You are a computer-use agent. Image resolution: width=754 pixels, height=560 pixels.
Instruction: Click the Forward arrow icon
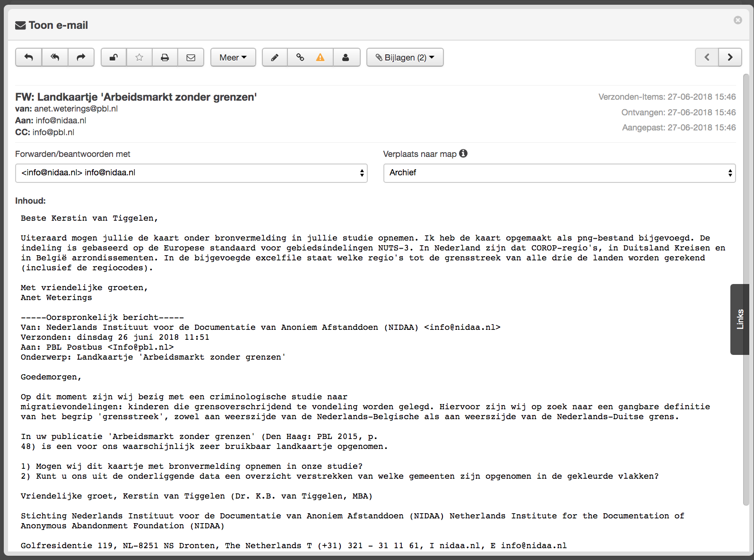pos(81,57)
